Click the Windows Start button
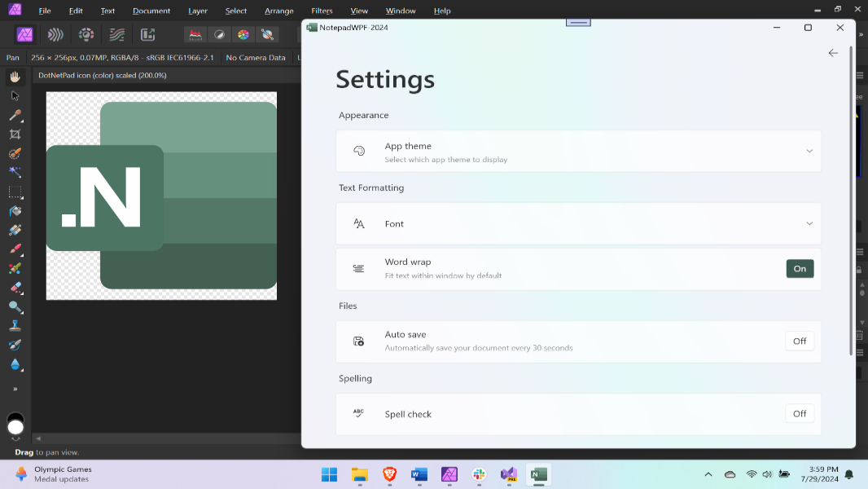This screenshot has width=868, height=489. tap(329, 474)
